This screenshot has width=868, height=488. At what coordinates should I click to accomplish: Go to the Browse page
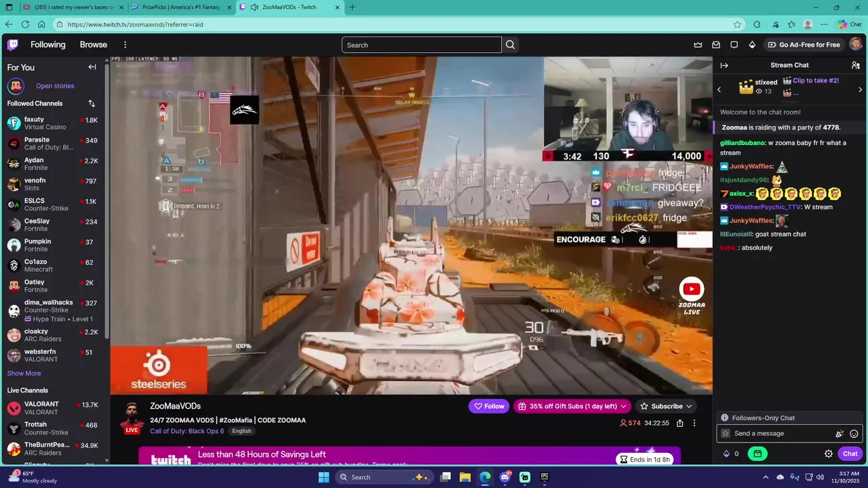pyautogui.click(x=94, y=45)
